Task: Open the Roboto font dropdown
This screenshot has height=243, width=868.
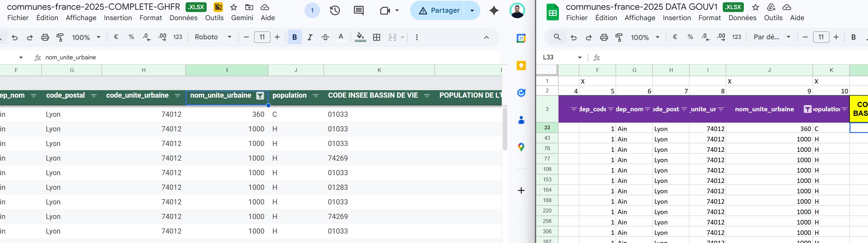Action: click(213, 37)
